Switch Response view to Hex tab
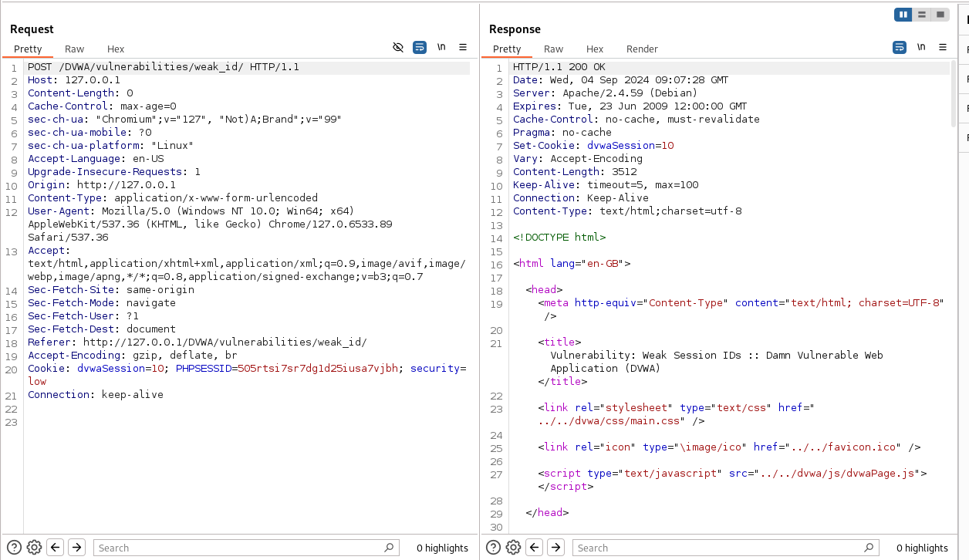The width and height of the screenshot is (969, 560). 595,49
